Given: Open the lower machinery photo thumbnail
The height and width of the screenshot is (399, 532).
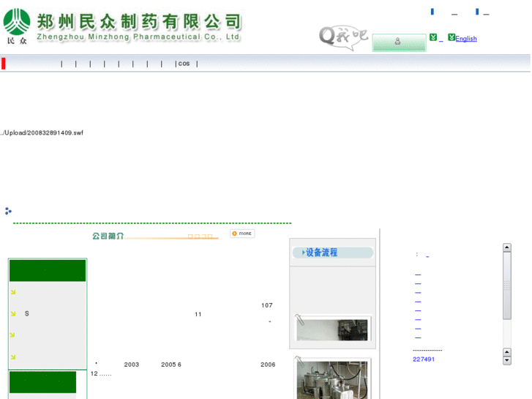Looking at the screenshot, I should click(333, 379).
